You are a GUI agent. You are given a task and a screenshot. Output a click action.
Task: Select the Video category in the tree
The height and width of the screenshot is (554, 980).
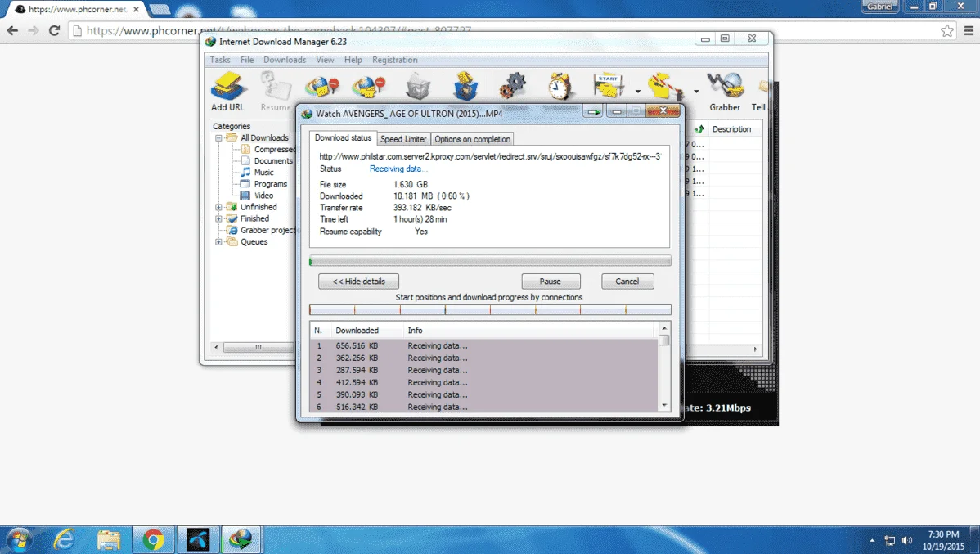point(263,196)
